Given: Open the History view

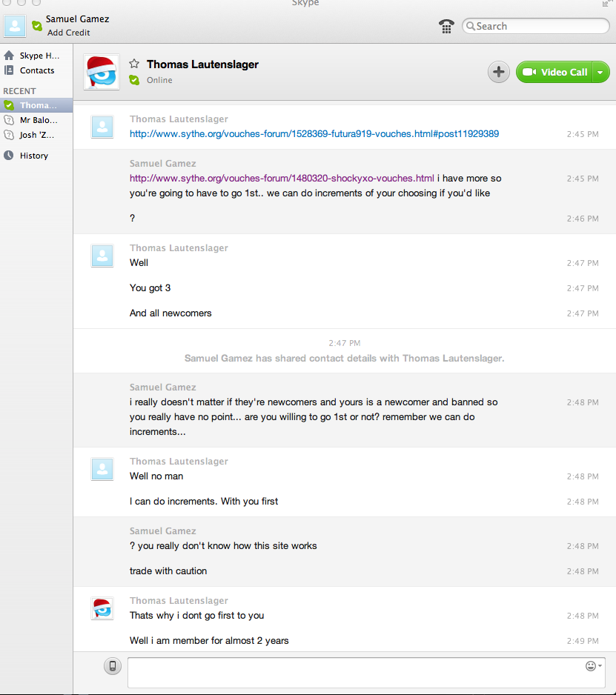Looking at the screenshot, I should coord(33,156).
